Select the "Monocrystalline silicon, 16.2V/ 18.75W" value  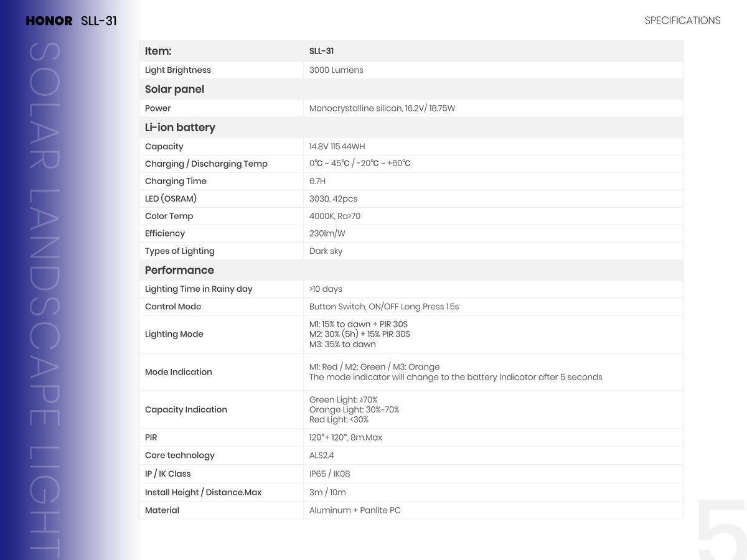382,108
